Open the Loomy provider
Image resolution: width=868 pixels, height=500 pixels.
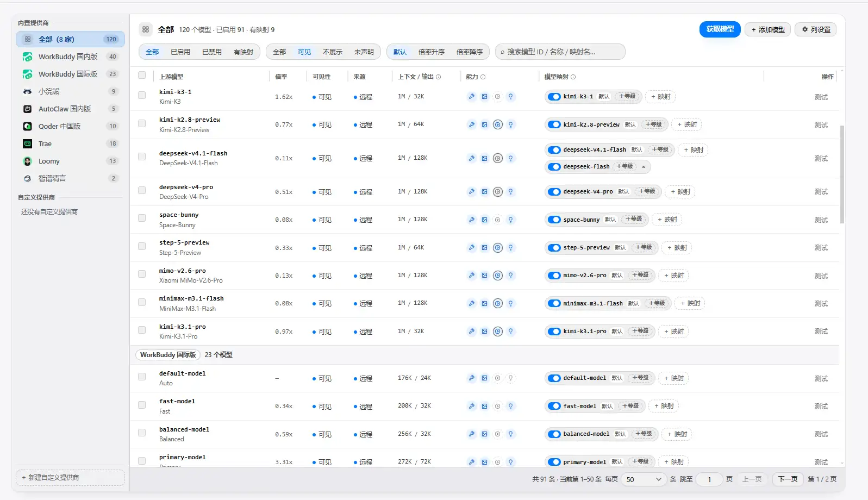click(70, 161)
